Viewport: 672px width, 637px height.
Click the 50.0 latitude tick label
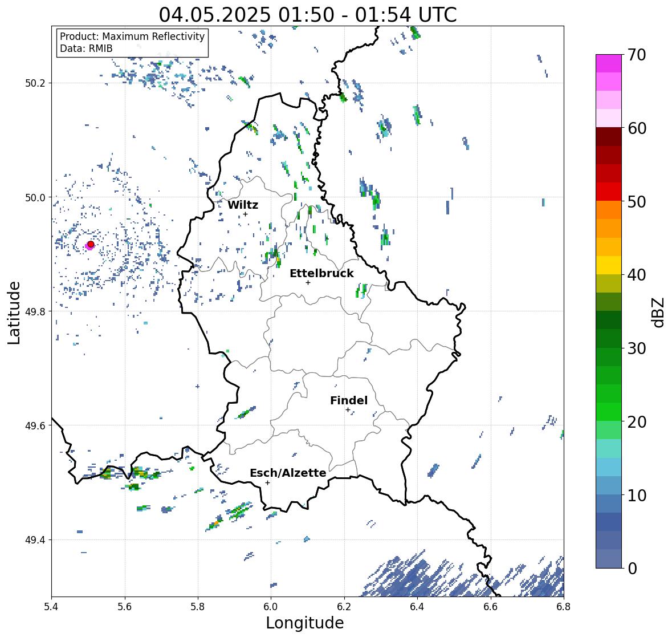pyautogui.click(x=35, y=198)
